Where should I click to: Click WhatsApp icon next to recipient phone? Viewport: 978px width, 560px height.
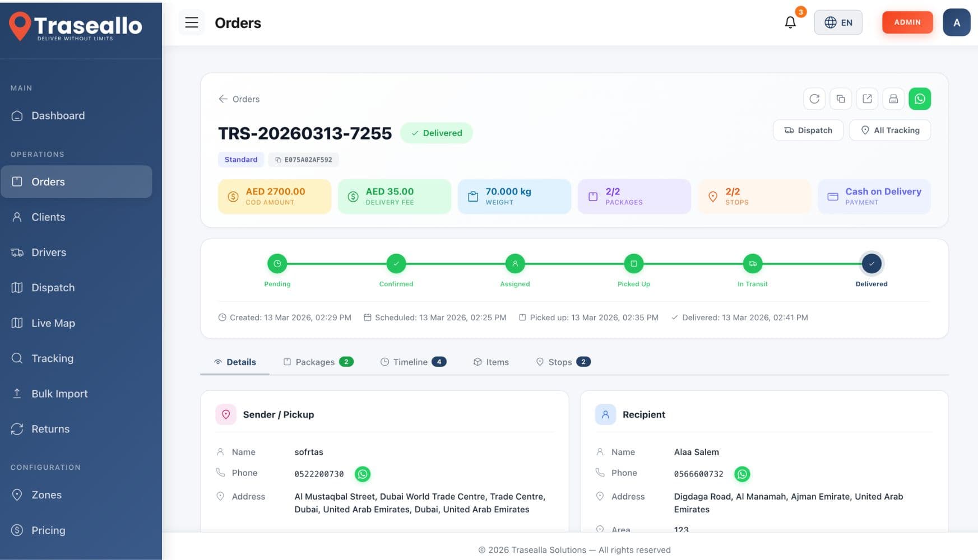(742, 474)
